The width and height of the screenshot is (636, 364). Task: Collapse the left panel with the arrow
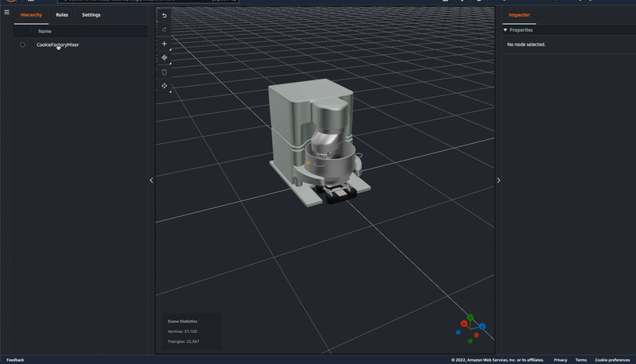(151, 180)
